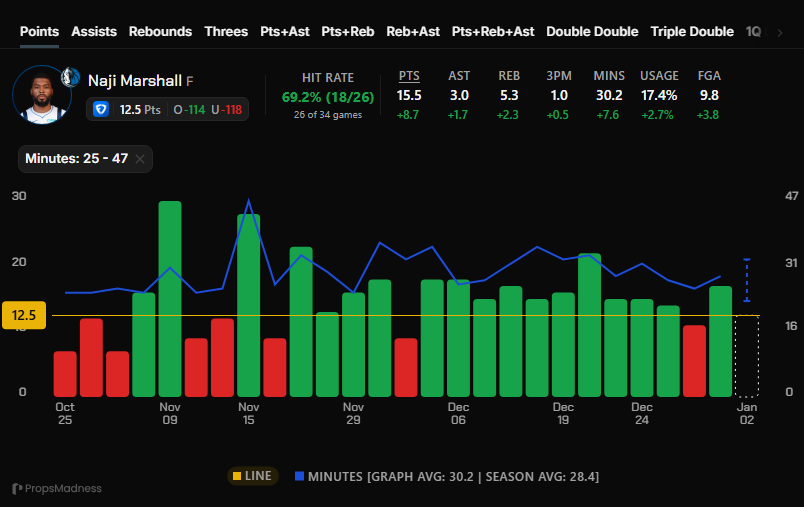Click the 3PM stat header
804x507 pixels.
(x=559, y=76)
